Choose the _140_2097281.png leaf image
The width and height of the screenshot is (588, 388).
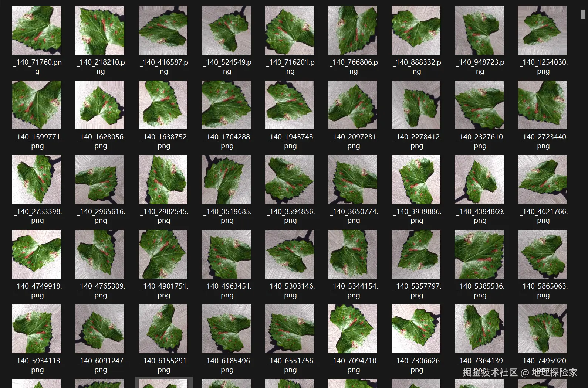[x=353, y=105]
